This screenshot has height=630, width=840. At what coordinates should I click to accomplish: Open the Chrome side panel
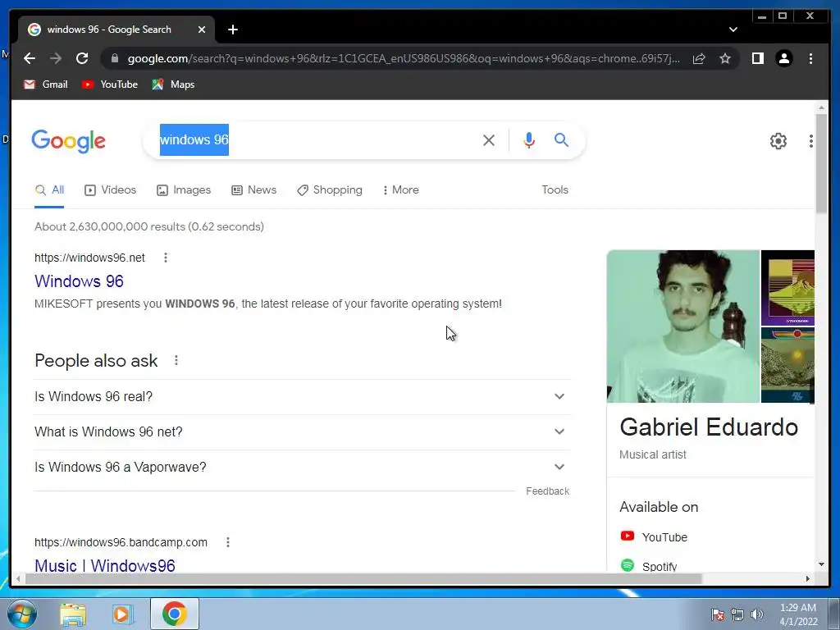tap(757, 58)
